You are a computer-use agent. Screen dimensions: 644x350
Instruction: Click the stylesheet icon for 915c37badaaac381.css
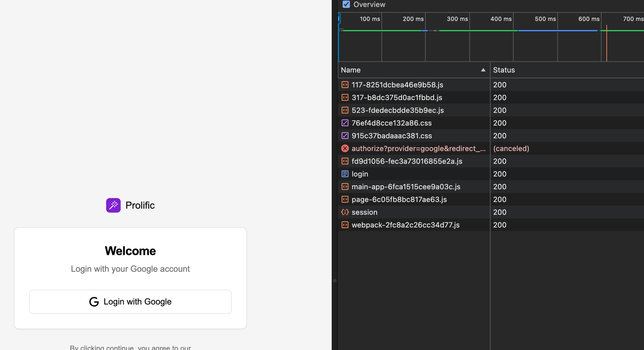click(x=345, y=136)
